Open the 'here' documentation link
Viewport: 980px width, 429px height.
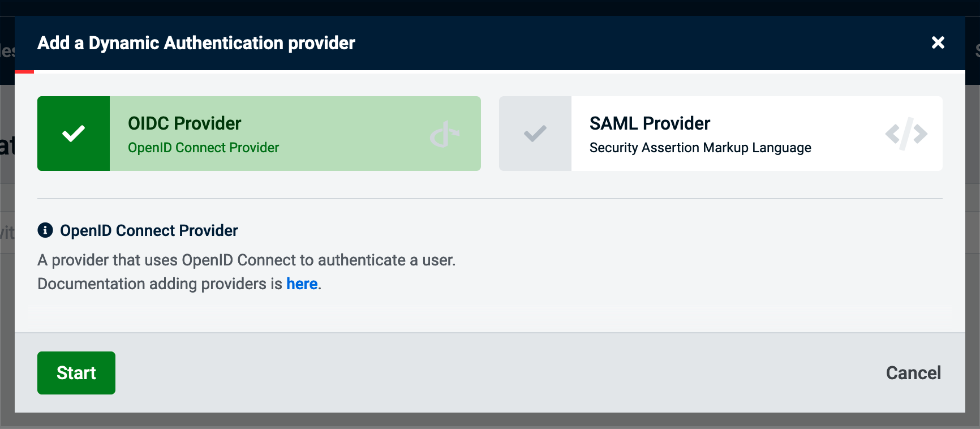(x=302, y=284)
